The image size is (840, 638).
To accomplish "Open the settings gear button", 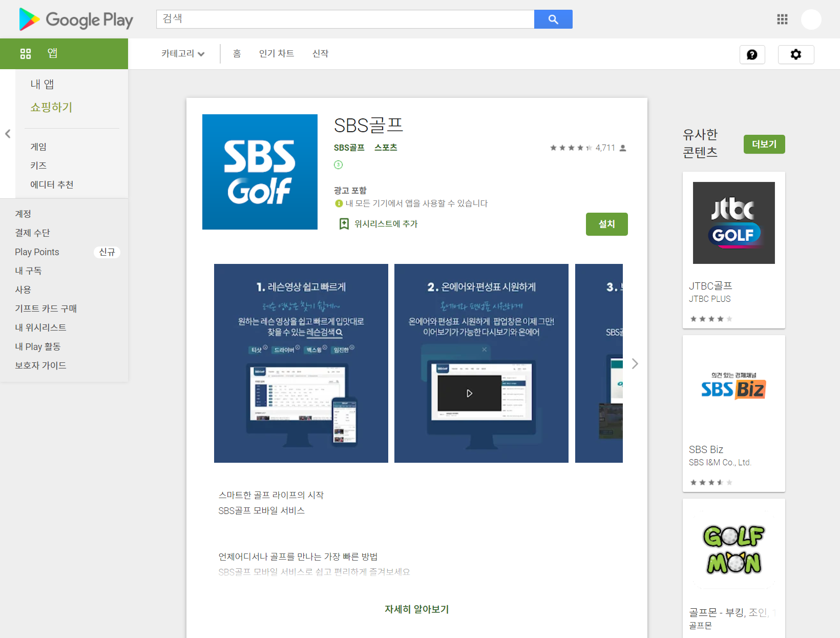I will [796, 54].
